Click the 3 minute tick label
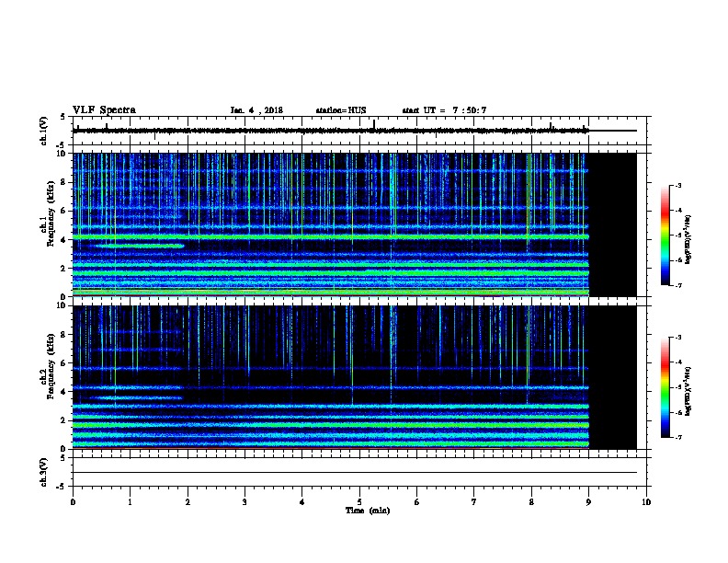The width and height of the screenshot is (728, 563). (245, 501)
